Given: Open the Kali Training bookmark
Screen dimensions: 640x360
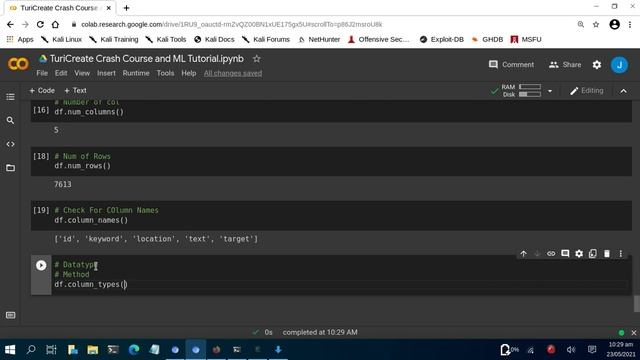Looking at the screenshot, I should click(114, 39).
